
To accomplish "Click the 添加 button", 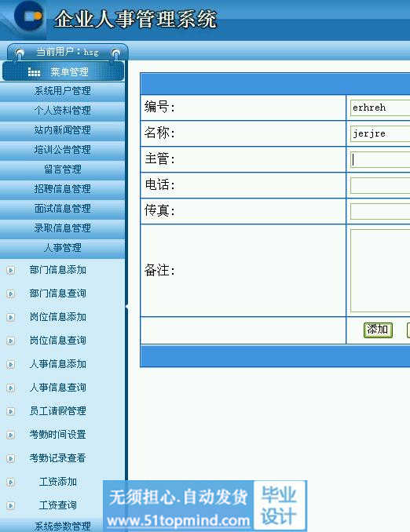I will [378, 330].
